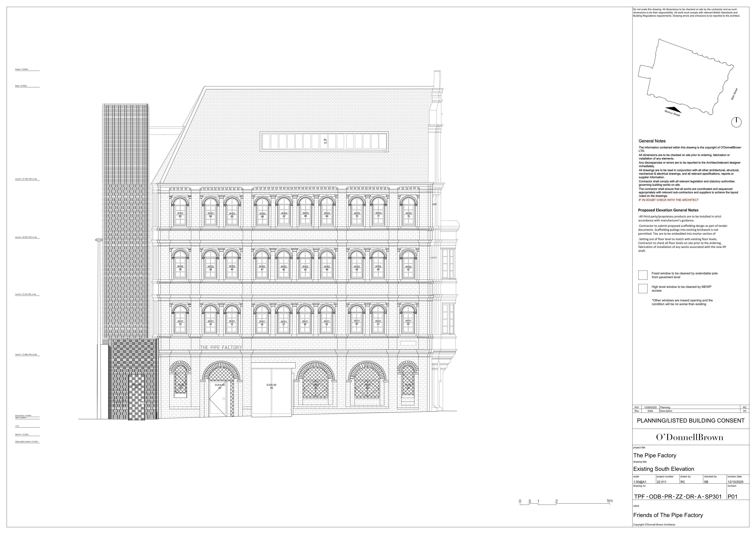Click the Parapet +33.846m level marker
Screen dimensions: 756x534
coord(27,70)
